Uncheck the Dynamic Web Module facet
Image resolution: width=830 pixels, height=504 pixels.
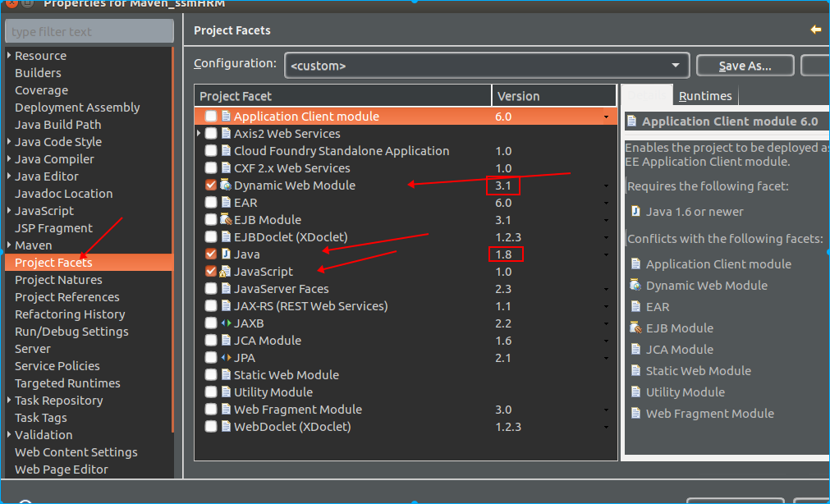(211, 186)
